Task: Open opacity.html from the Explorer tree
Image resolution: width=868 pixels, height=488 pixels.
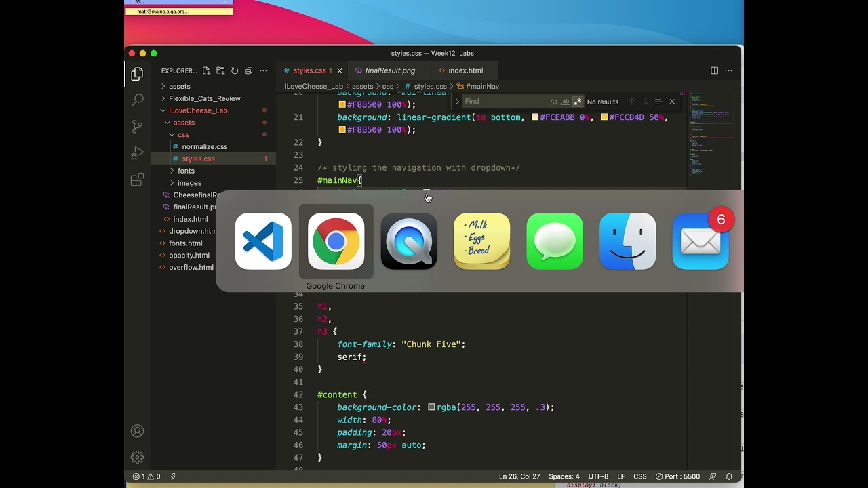Action: click(x=189, y=256)
